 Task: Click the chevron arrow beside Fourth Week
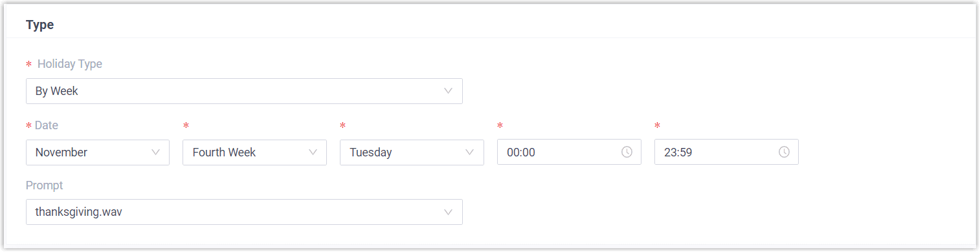pyautogui.click(x=313, y=152)
